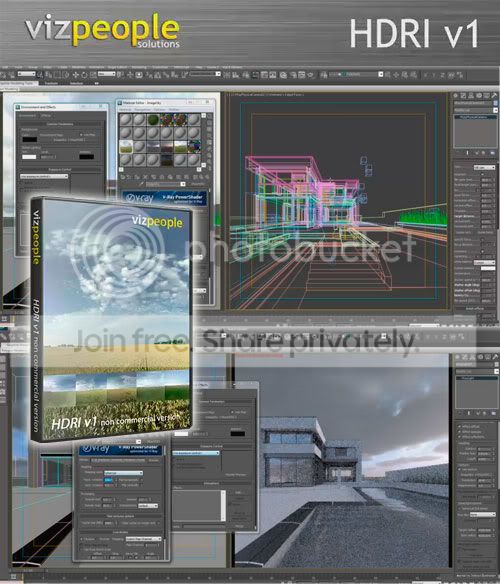Open the Create tab in lower command panel

[458, 357]
